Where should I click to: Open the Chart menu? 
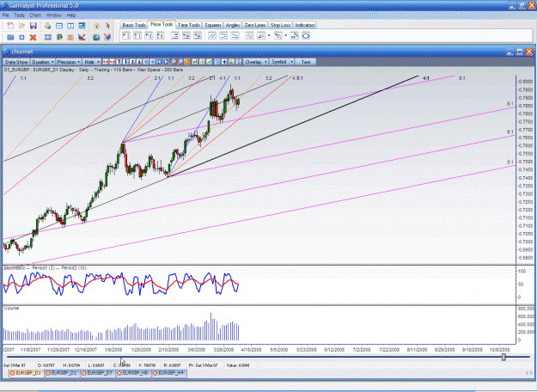pos(35,15)
